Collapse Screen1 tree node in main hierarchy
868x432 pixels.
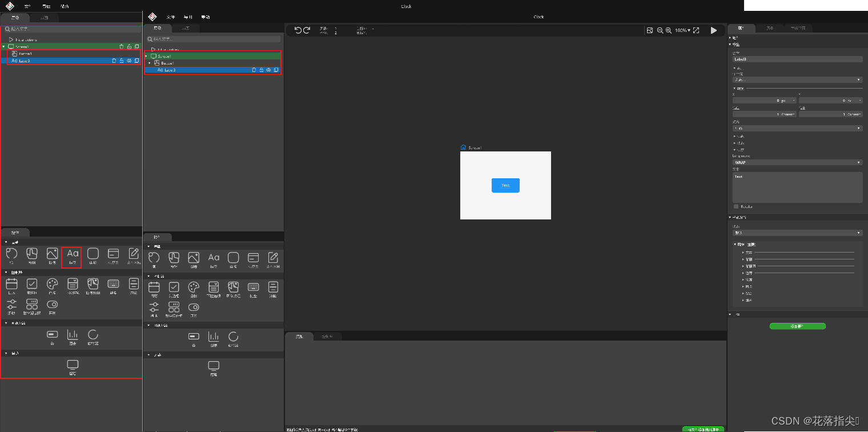click(x=147, y=56)
